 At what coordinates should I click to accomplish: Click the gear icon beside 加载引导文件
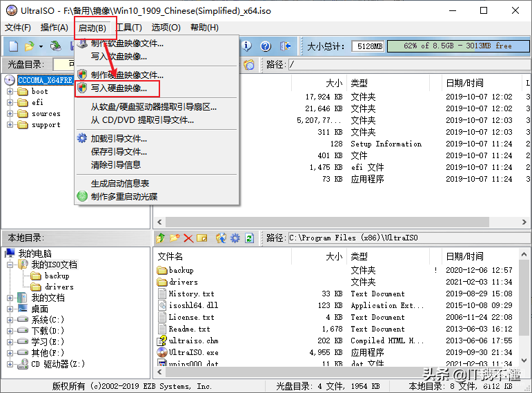click(x=82, y=138)
